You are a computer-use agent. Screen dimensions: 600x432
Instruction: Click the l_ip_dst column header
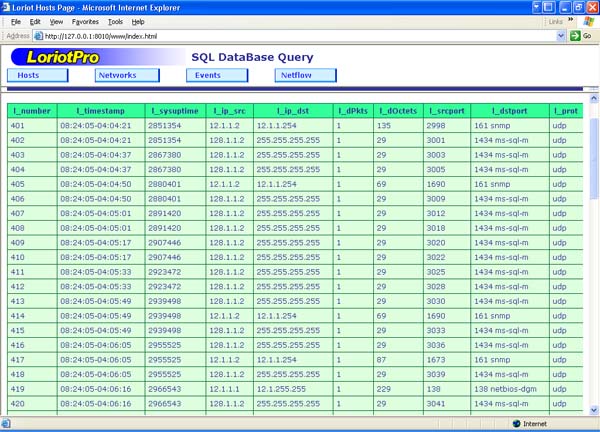[x=292, y=110]
